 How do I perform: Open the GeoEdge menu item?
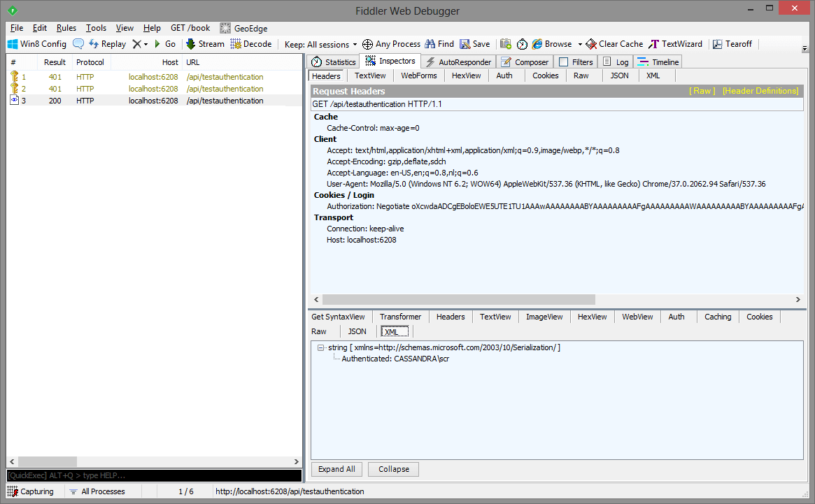coord(243,28)
